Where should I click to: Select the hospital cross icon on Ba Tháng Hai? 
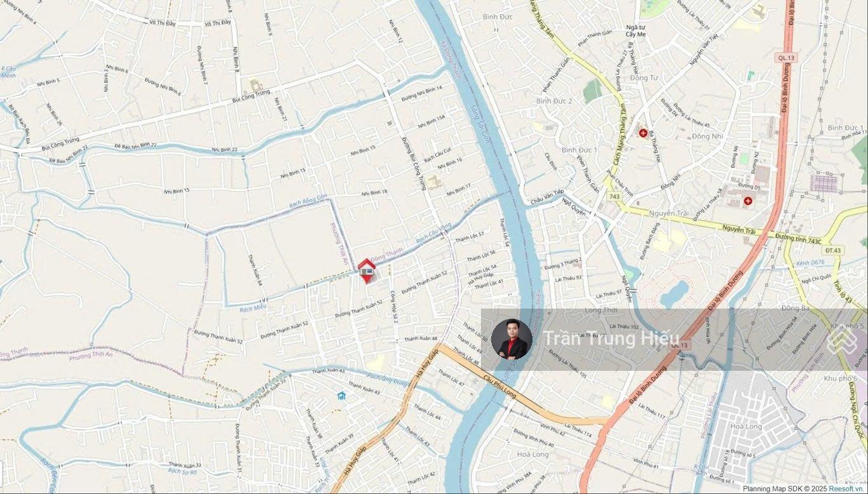643,133
